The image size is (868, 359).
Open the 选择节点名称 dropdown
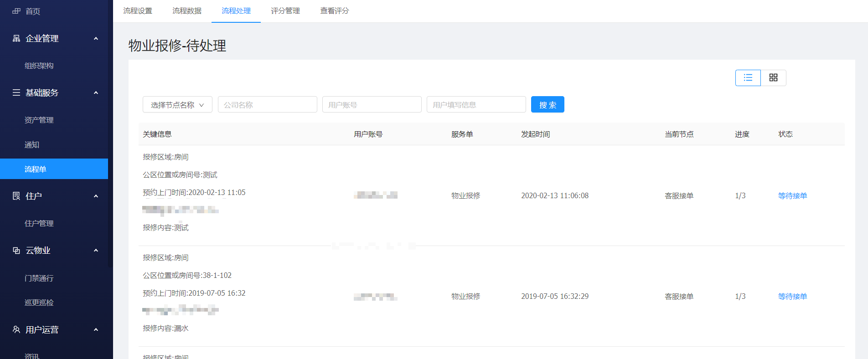tap(177, 105)
